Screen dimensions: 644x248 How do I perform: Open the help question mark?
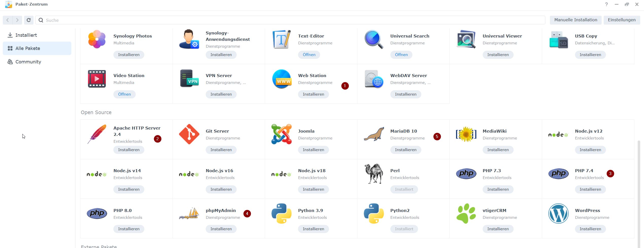point(606,4)
